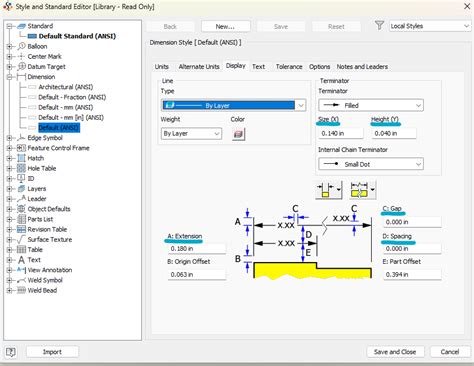This screenshot has height=366, width=474.
Task: Click the D: Spacing value field
Action: [412, 249]
